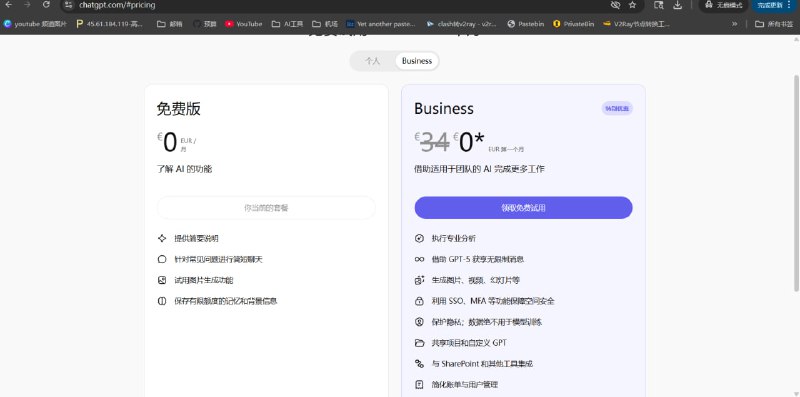
Task: Open the clash转v2ray bookmark
Action: pyautogui.click(x=462, y=24)
